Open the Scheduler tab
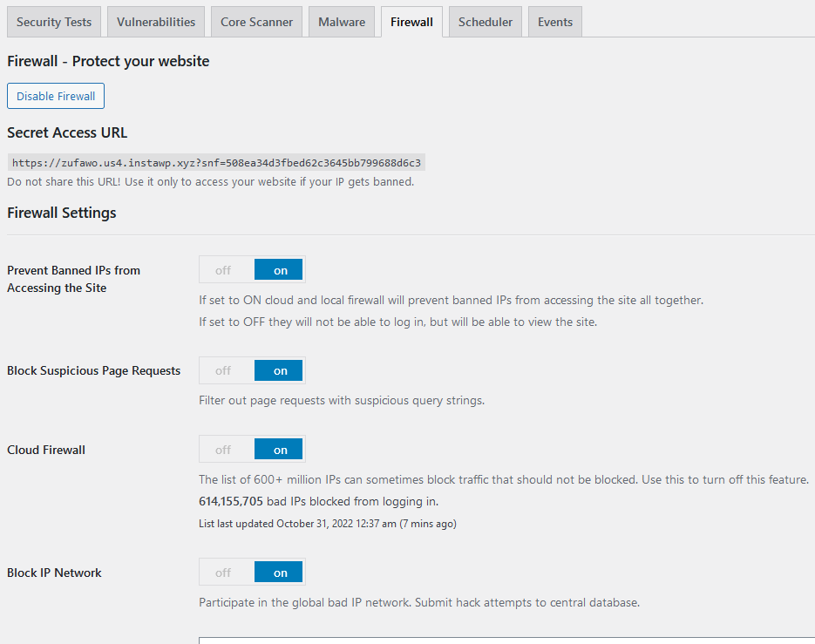 (486, 22)
